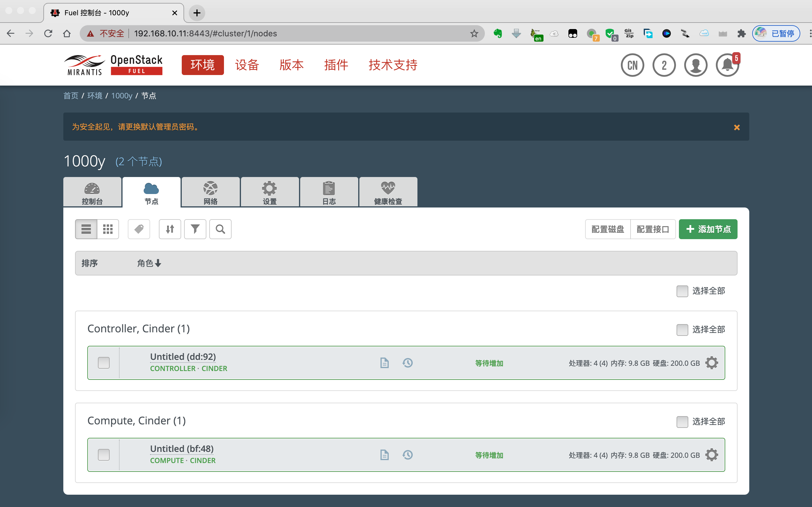This screenshot has width=812, height=507.
Task: Rename node Untitled (bf:48)
Action: 182,449
